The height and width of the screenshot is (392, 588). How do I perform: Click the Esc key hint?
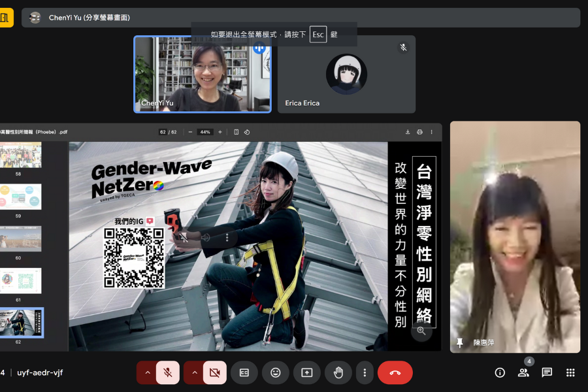(318, 35)
